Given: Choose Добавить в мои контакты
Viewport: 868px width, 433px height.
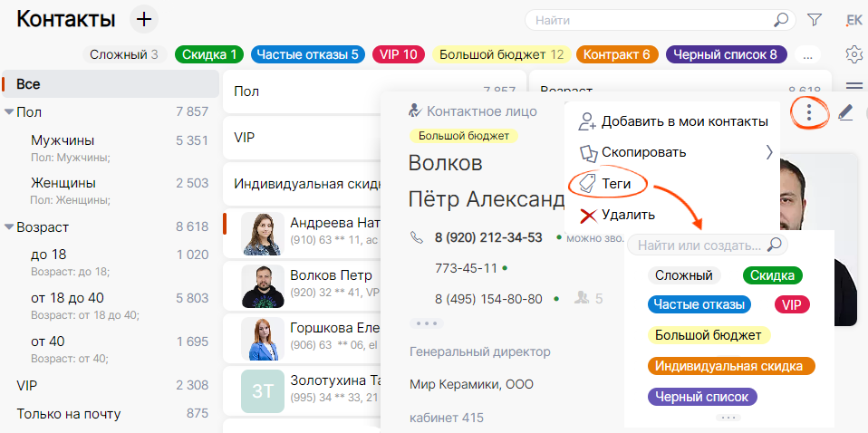Looking at the screenshot, I should [x=684, y=121].
